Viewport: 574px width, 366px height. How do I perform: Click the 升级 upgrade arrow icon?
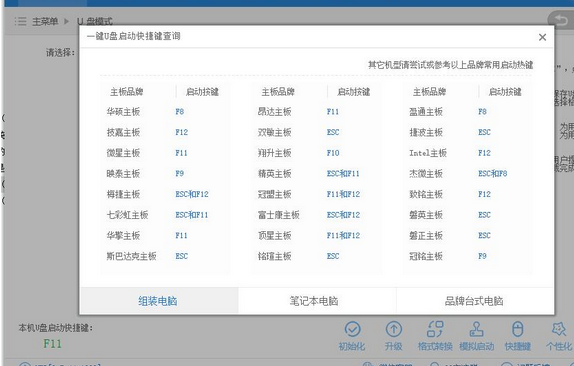(x=394, y=329)
